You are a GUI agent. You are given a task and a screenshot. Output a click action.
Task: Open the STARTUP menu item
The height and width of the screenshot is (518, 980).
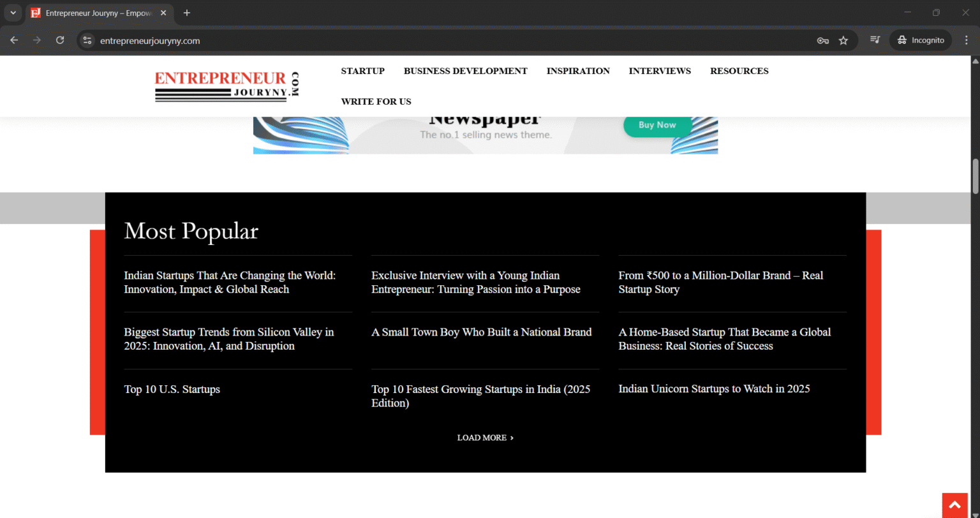tap(362, 71)
